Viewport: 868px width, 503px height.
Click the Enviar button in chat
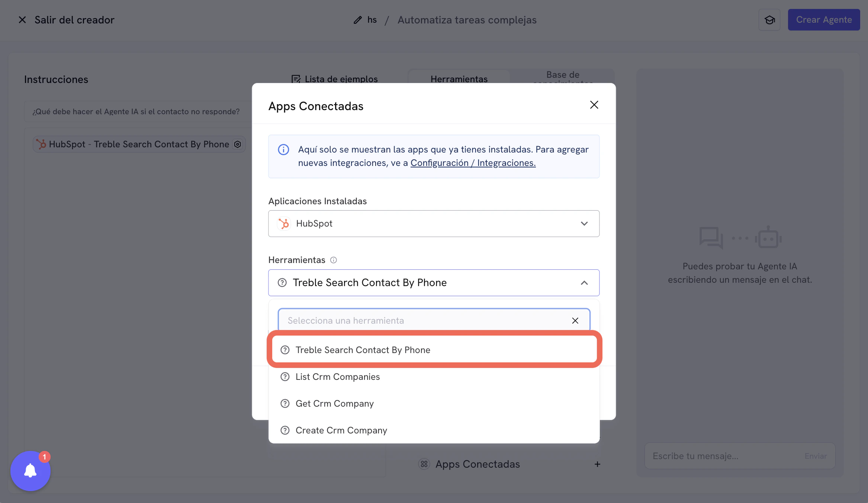pos(816,456)
